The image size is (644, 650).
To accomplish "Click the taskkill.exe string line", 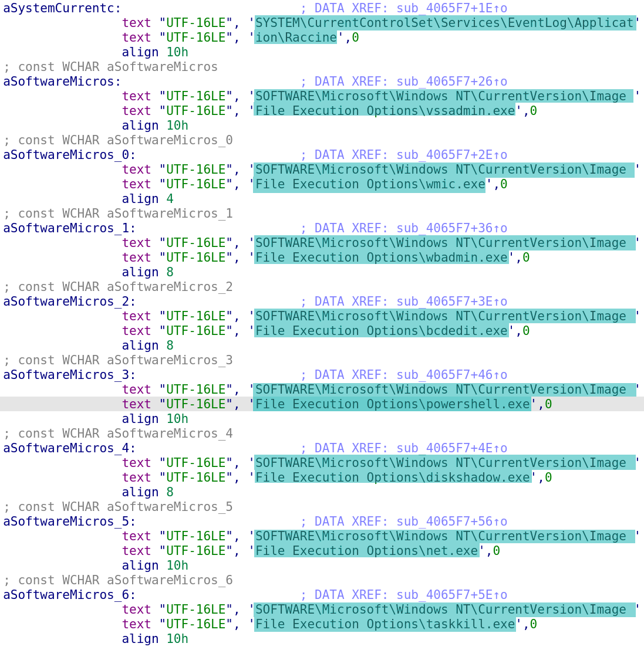I will click(385, 624).
